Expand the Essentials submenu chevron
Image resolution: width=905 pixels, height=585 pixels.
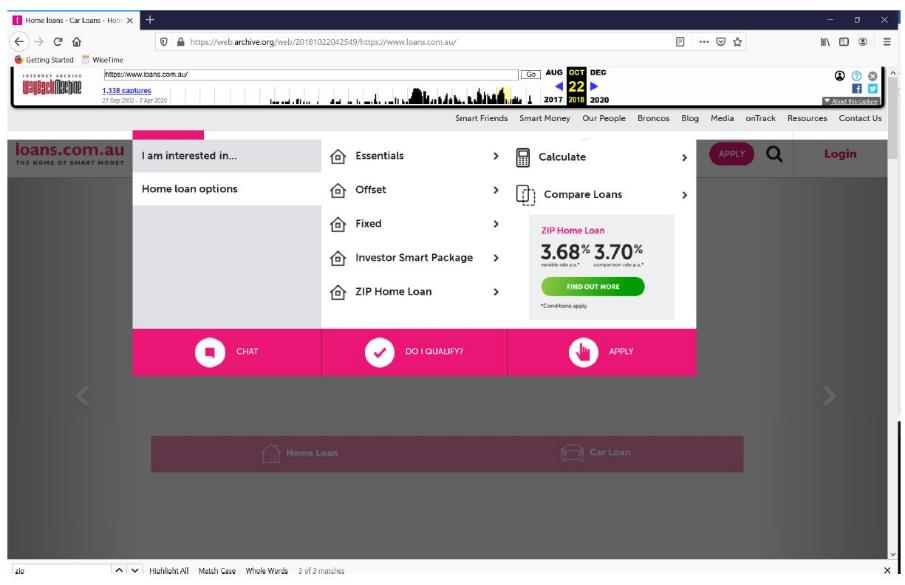point(496,156)
